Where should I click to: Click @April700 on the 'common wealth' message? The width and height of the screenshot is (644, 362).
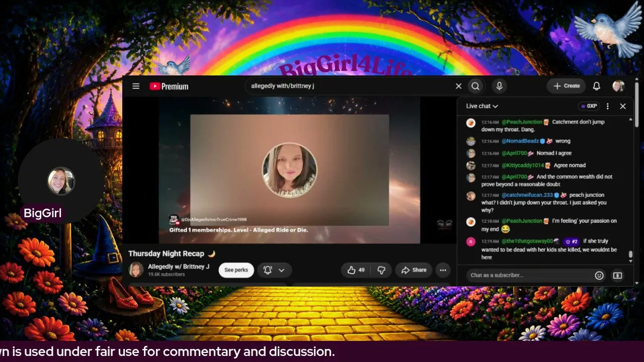514,177
